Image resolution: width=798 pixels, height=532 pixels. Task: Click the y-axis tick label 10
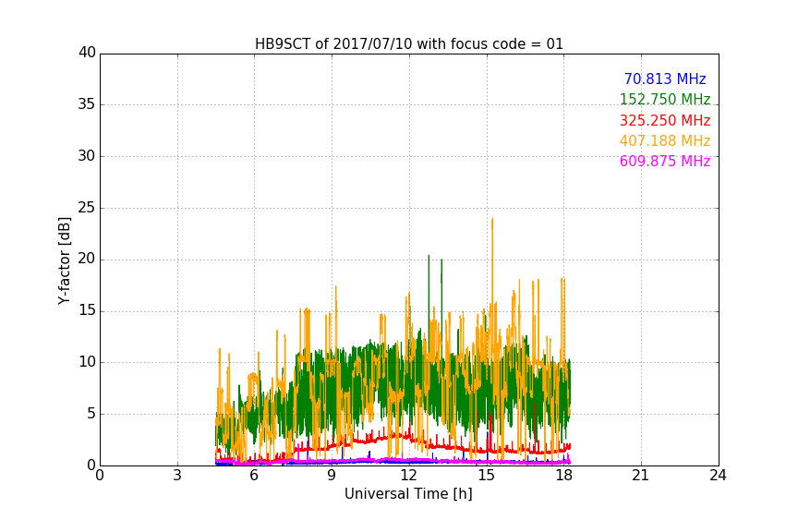[x=87, y=362]
